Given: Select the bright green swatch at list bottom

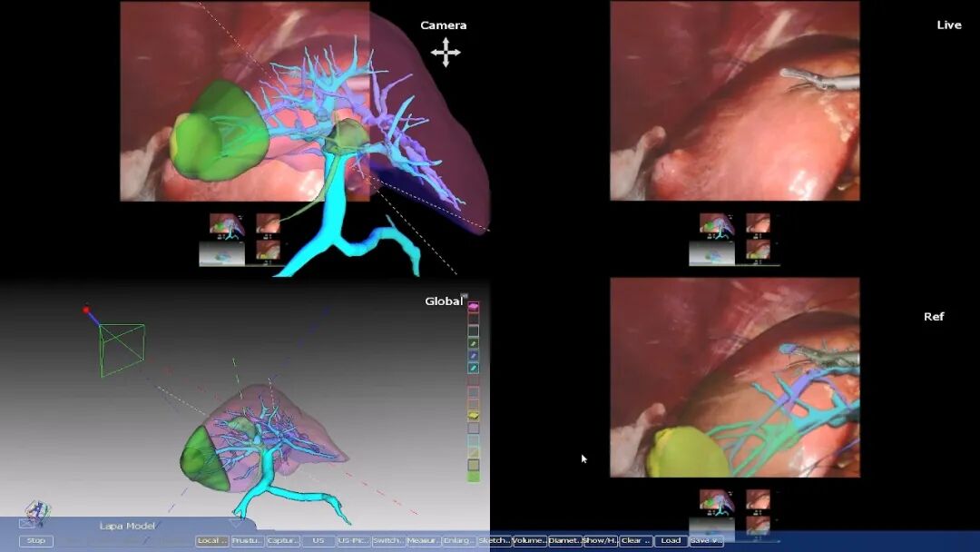Looking at the screenshot, I should coord(473,477).
